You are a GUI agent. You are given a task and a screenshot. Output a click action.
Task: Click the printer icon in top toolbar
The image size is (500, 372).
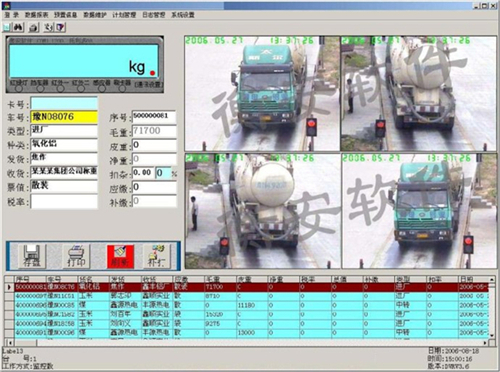click(x=33, y=28)
